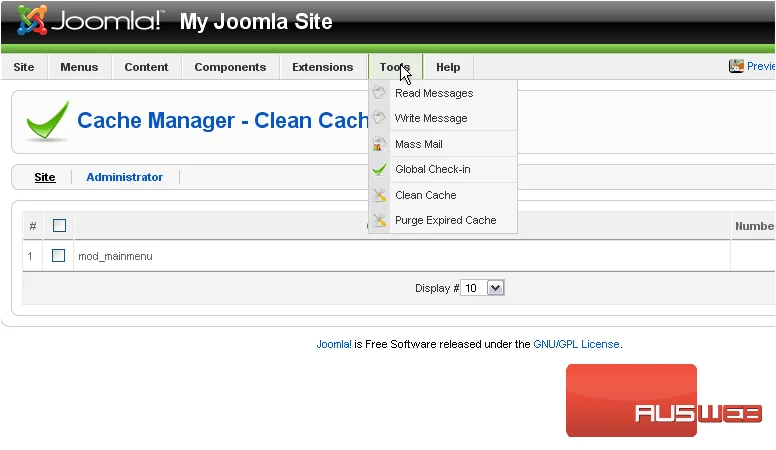Toggle the select-all checkbox in table header
This screenshot has height=450, width=776.
coord(59,226)
